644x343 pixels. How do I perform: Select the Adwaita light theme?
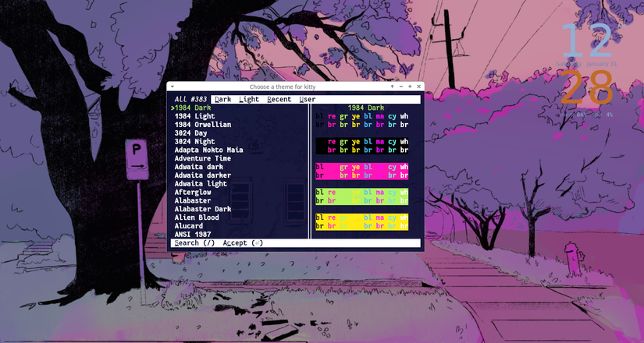201,183
